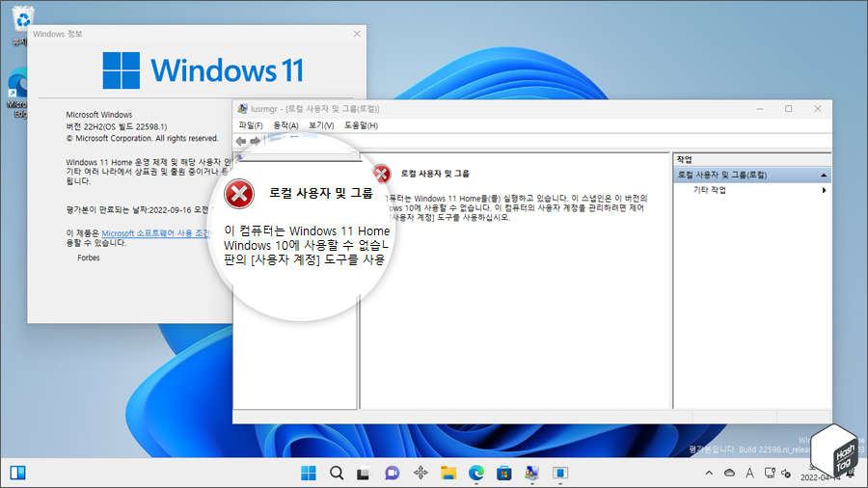The image size is (868, 488).
Task: Open Microsoft Store from taskbar
Action: 503,474
